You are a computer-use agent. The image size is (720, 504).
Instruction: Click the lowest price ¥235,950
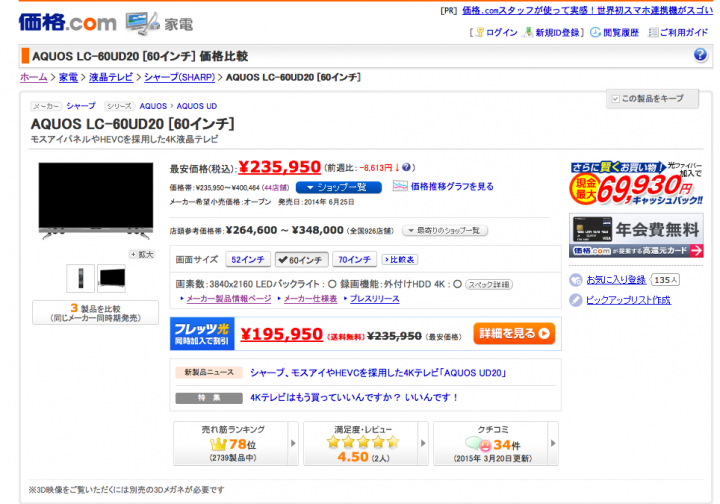pos(279,167)
